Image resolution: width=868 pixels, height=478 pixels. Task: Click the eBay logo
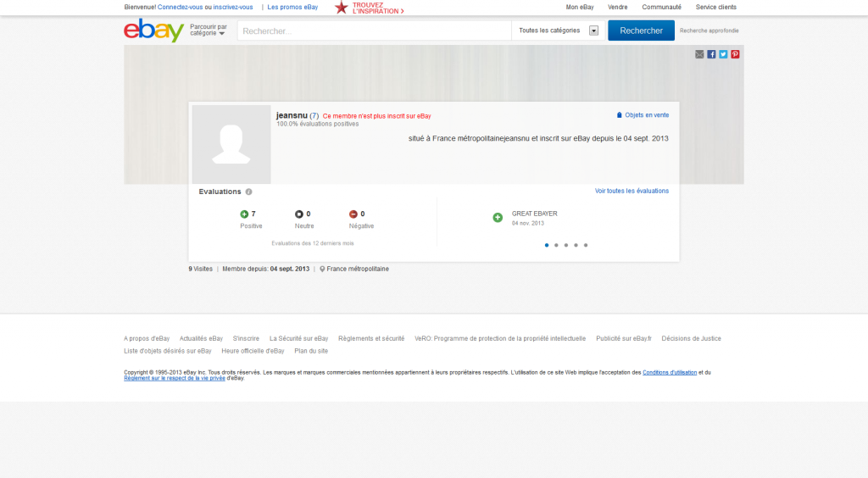(154, 31)
